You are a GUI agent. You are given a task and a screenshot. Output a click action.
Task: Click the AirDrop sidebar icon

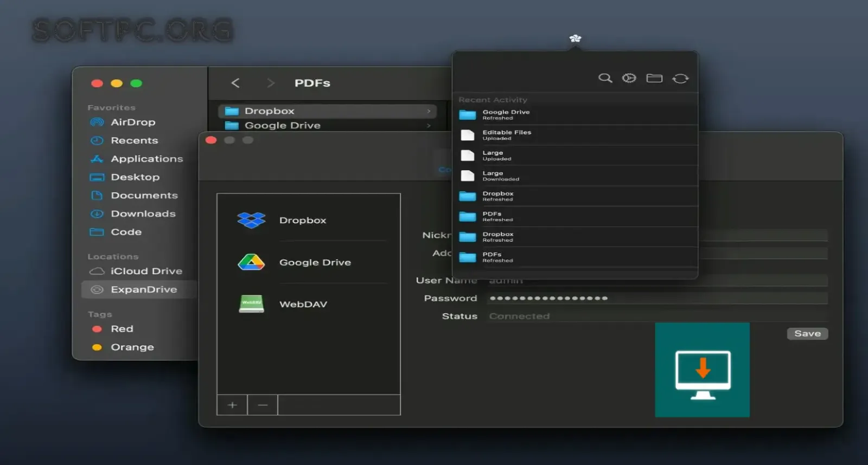tap(97, 122)
